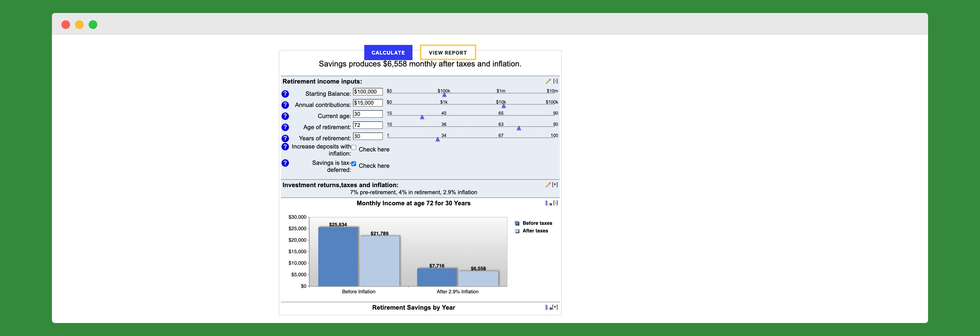Expand Investment returns, taxes and inflation section

tap(555, 185)
